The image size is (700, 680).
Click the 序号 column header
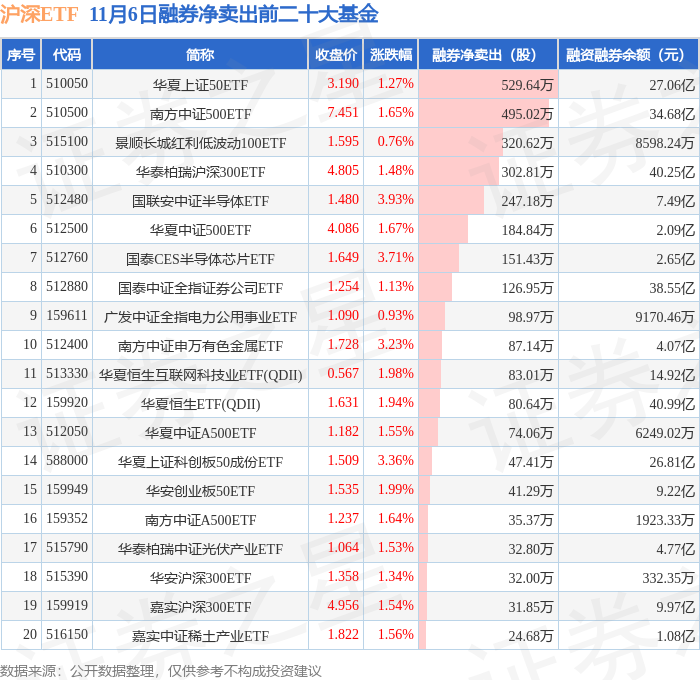point(21,54)
